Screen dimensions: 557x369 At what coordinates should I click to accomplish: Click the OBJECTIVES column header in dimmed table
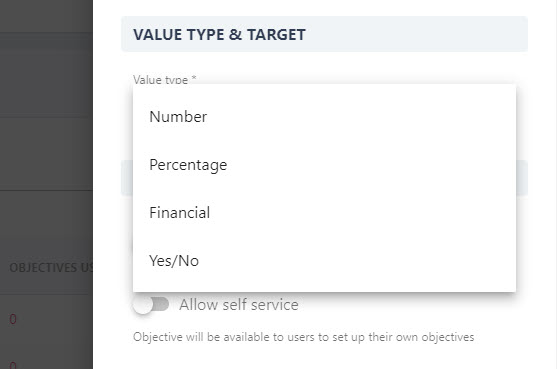coord(51,267)
